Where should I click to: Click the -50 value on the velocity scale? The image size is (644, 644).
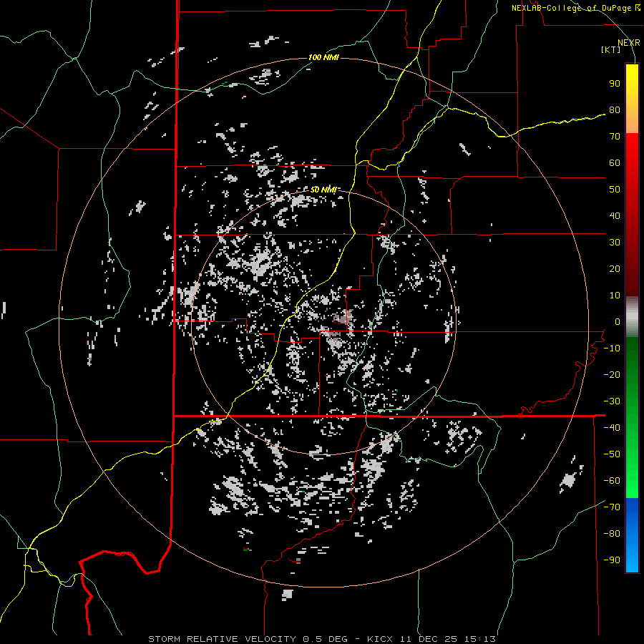click(612, 454)
